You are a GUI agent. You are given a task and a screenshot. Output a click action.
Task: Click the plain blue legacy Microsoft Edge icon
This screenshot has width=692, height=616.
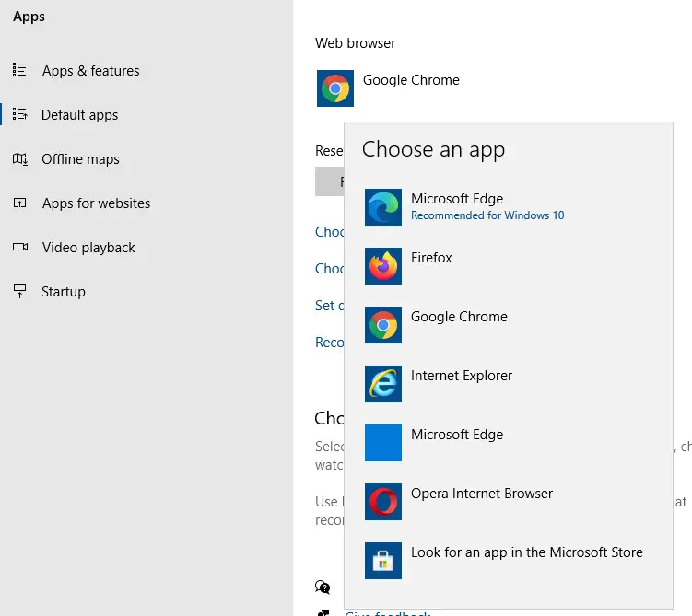point(383,443)
